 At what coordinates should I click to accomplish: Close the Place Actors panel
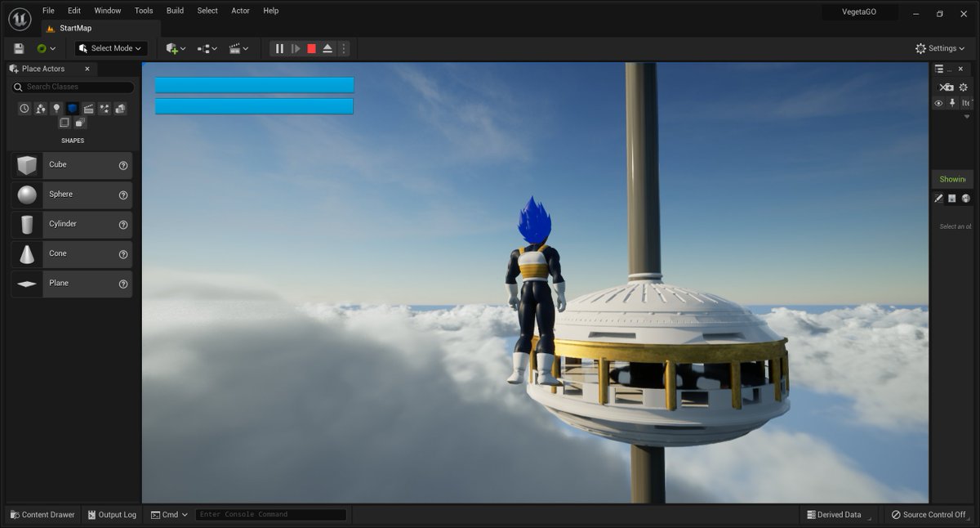point(87,69)
